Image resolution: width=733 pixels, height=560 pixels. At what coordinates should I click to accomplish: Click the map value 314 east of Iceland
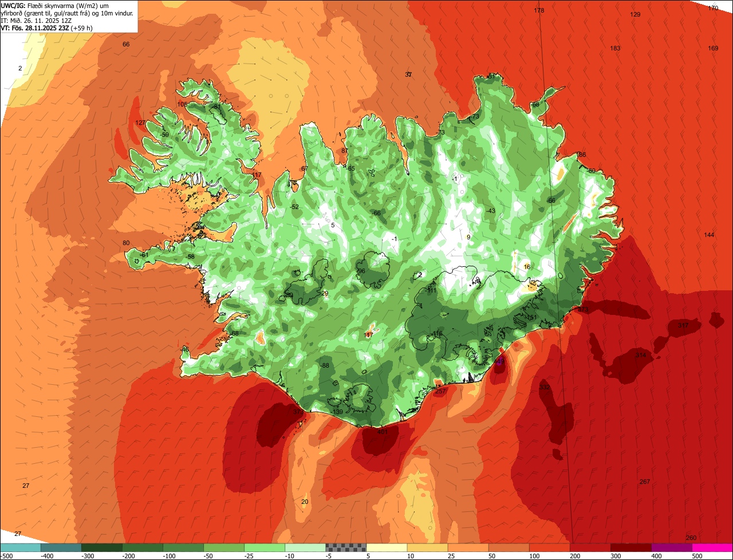(641, 355)
